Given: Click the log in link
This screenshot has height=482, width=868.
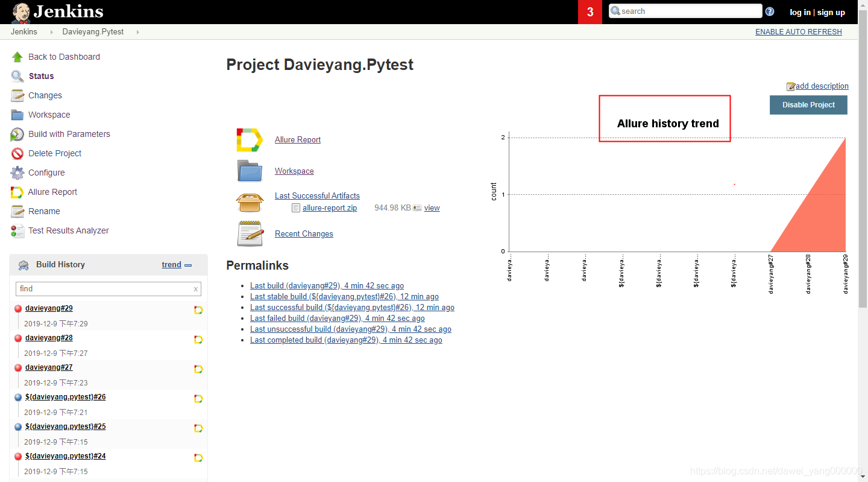Looking at the screenshot, I should 800,12.
